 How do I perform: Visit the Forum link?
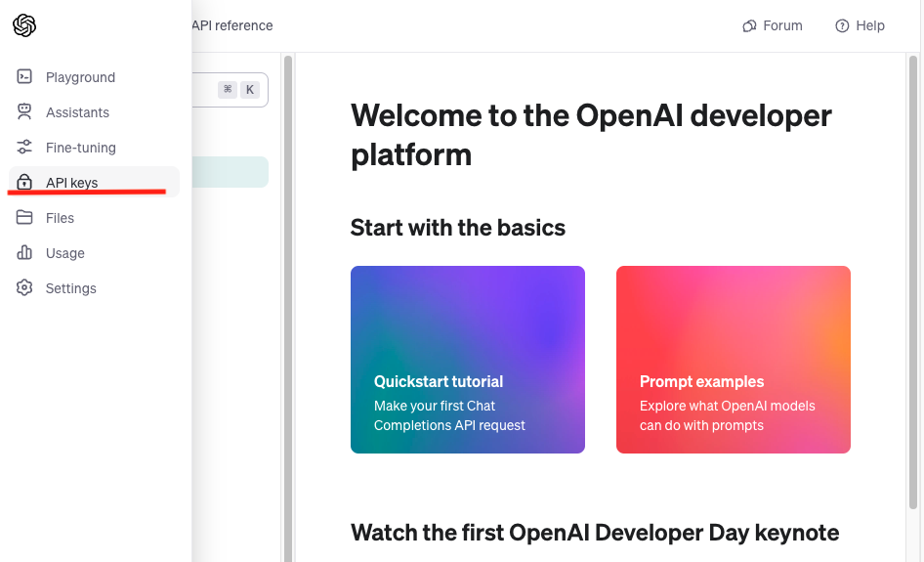click(773, 26)
